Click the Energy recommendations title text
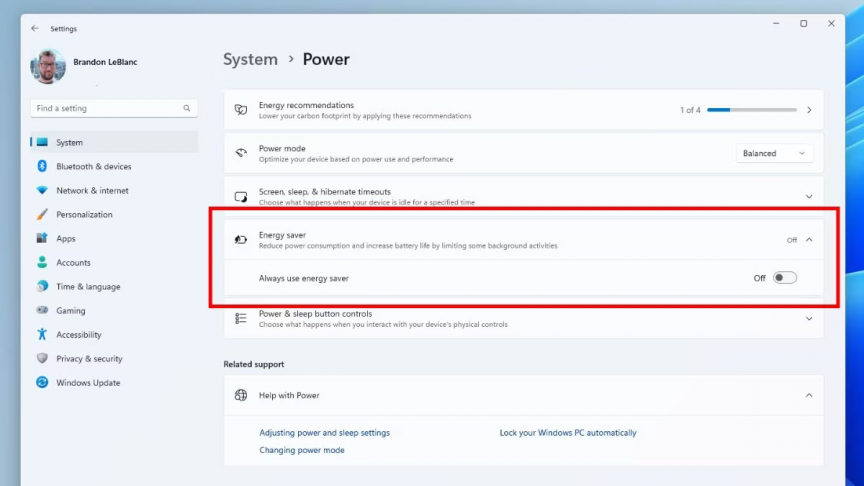 [x=306, y=105]
